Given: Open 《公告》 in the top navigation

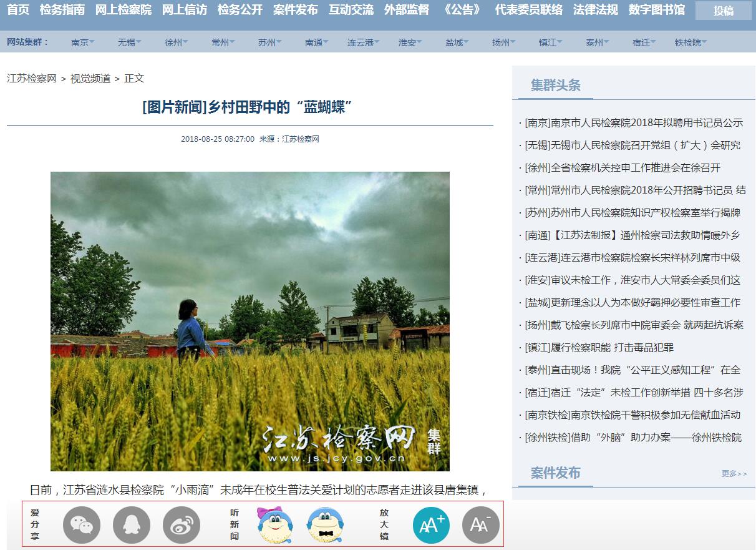Looking at the screenshot, I should point(462,10).
